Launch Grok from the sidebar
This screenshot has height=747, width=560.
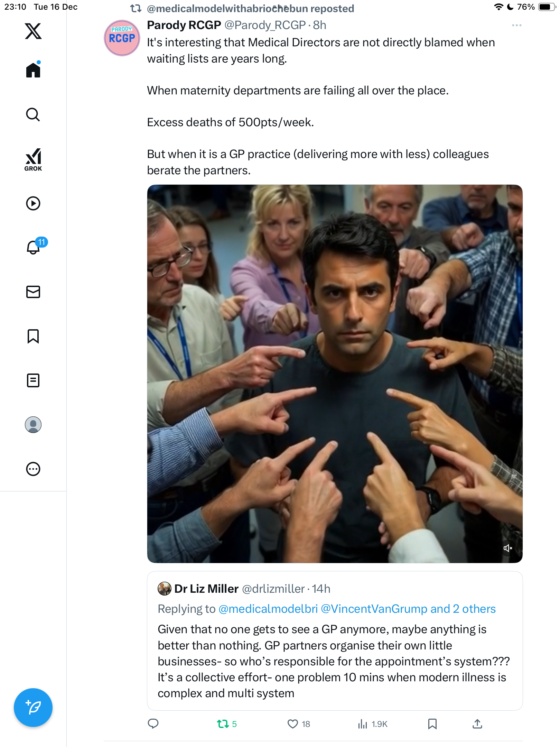tap(33, 159)
